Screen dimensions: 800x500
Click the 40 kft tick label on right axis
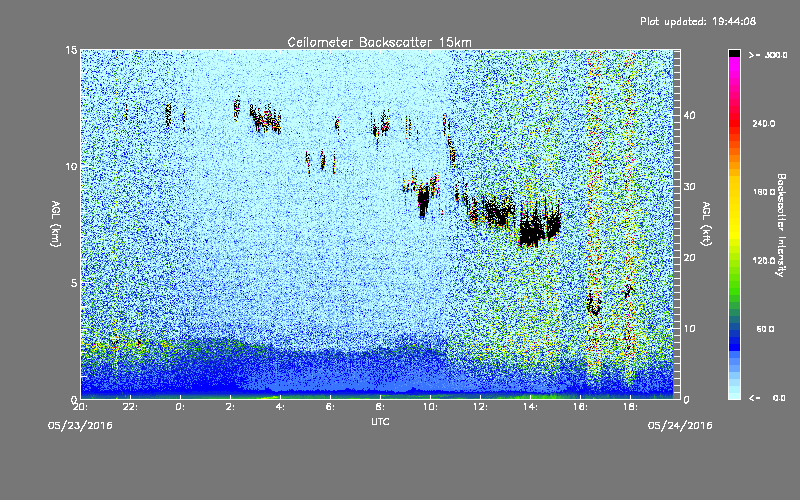[x=689, y=115]
